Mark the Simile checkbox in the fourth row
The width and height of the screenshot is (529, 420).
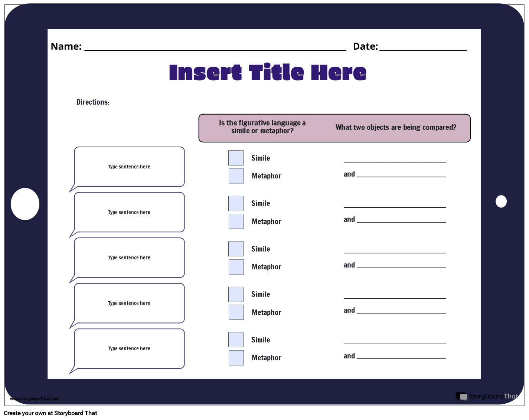click(236, 294)
